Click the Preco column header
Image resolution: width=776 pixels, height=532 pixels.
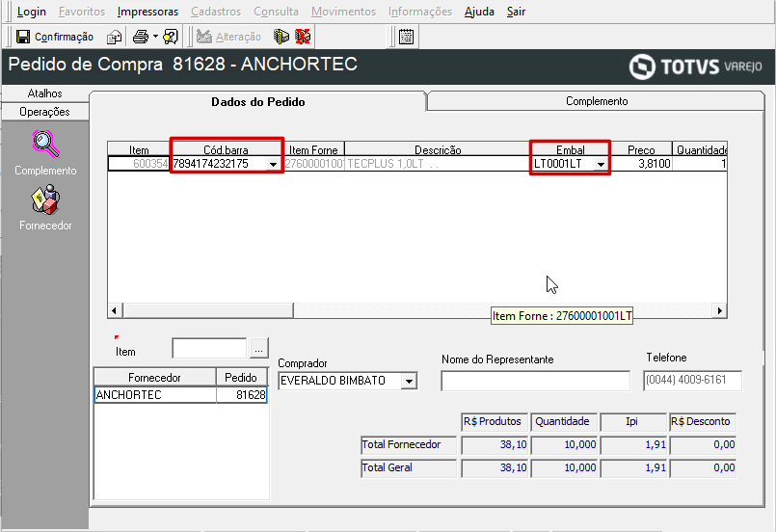(x=641, y=149)
